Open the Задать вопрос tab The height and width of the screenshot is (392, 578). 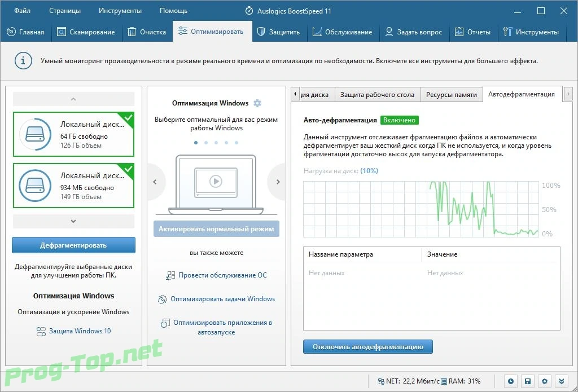(413, 32)
